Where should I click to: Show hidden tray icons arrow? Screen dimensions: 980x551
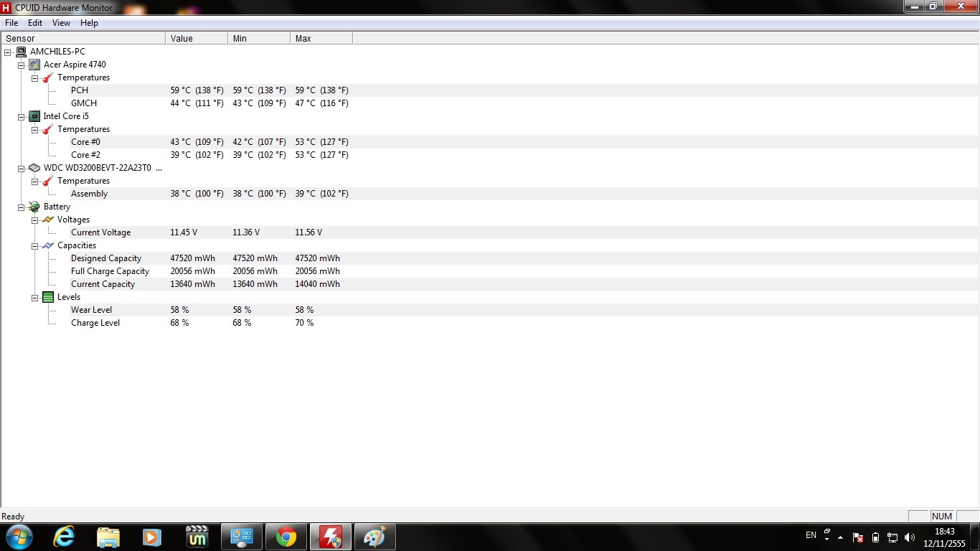840,537
